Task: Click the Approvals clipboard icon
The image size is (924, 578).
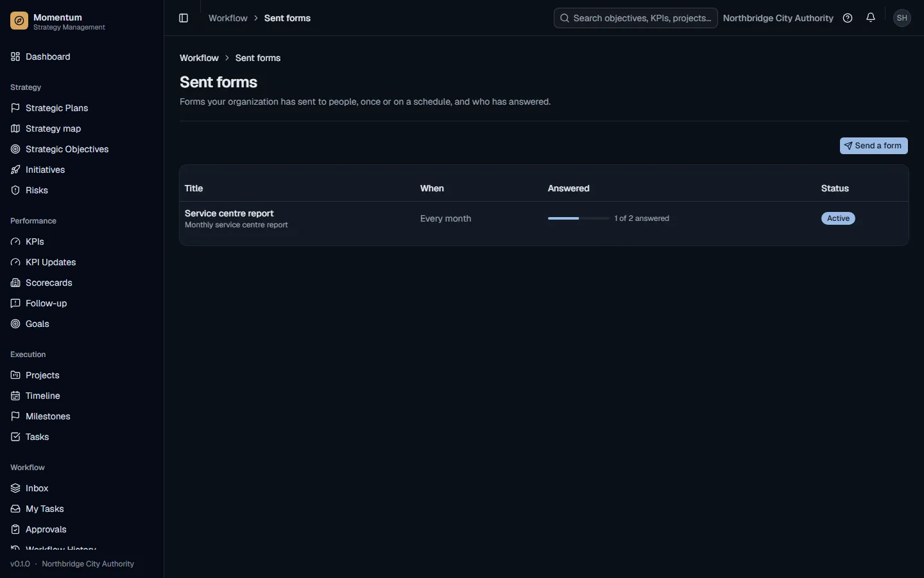Action: [15, 529]
